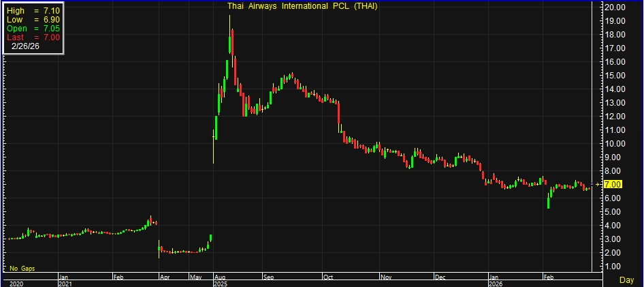Click the red Last value row
Screen dimensions: 644x287
pyautogui.click(x=33, y=37)
